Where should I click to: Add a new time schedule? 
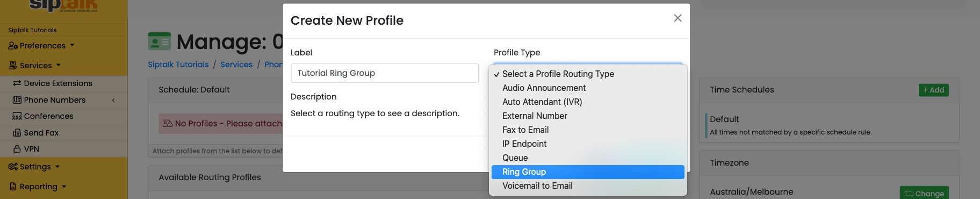coord(933,90)
